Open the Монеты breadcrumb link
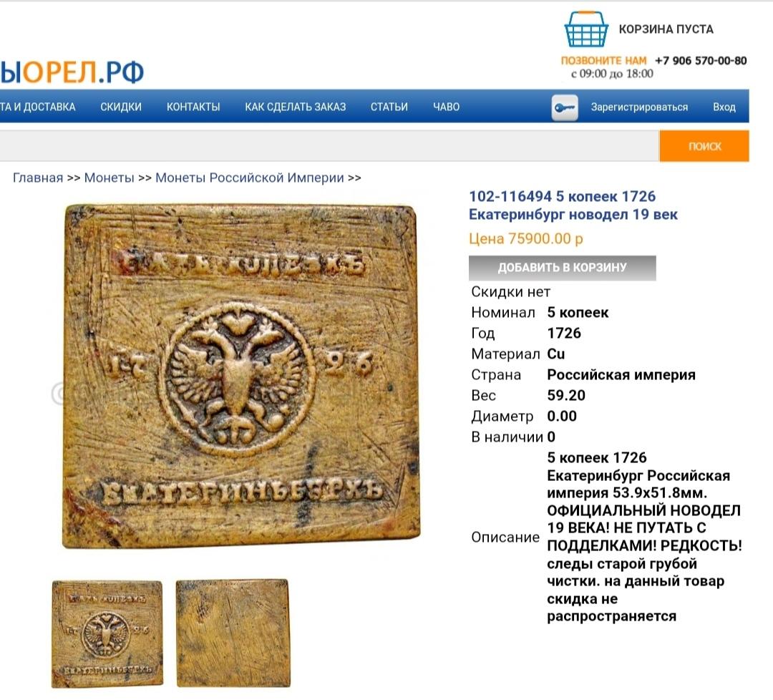Image resolution: width=773 pixels, height=700 pixels. click(109, 178)
